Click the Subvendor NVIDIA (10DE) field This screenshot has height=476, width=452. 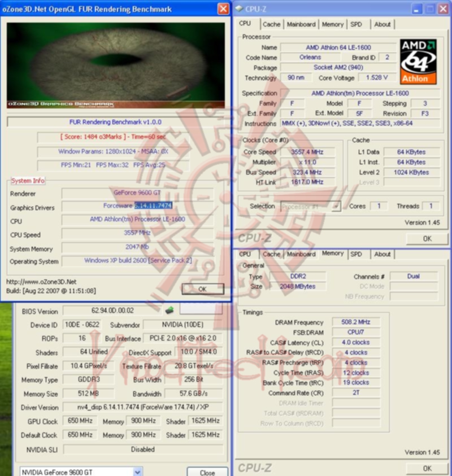tap(183, 325)
